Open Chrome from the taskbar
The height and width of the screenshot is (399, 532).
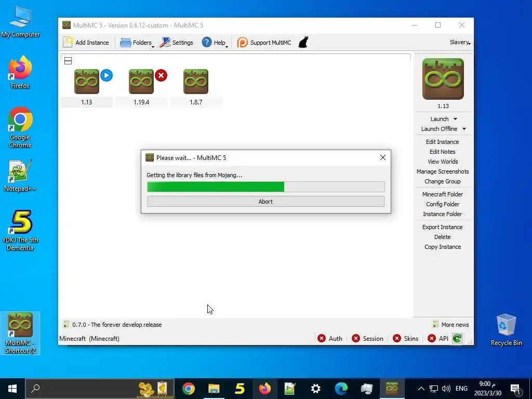pos(188,389)
